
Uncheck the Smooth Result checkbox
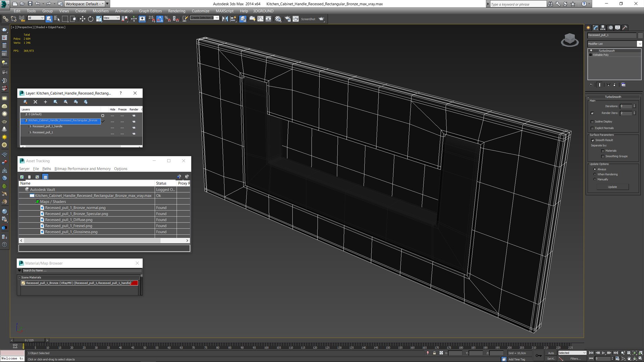pos(593,140)
